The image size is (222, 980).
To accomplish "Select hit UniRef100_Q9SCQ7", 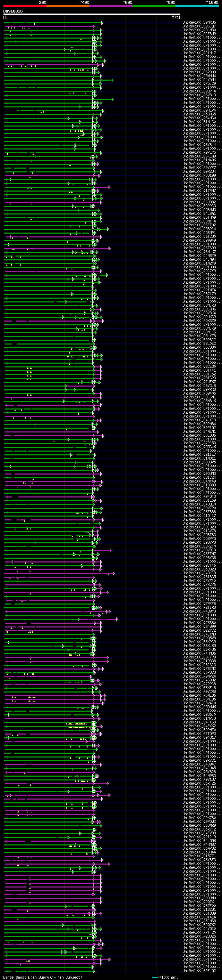I will 199,26.
